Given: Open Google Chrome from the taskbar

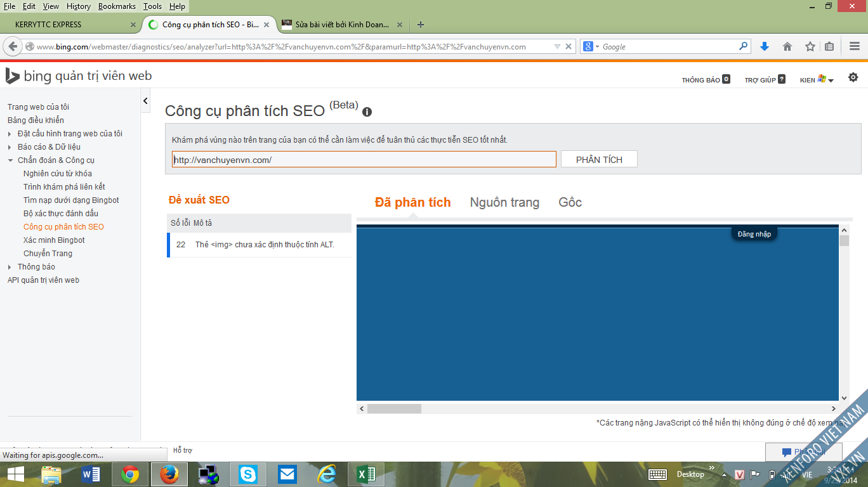Looking at the screenshot, I should (130, 474).
